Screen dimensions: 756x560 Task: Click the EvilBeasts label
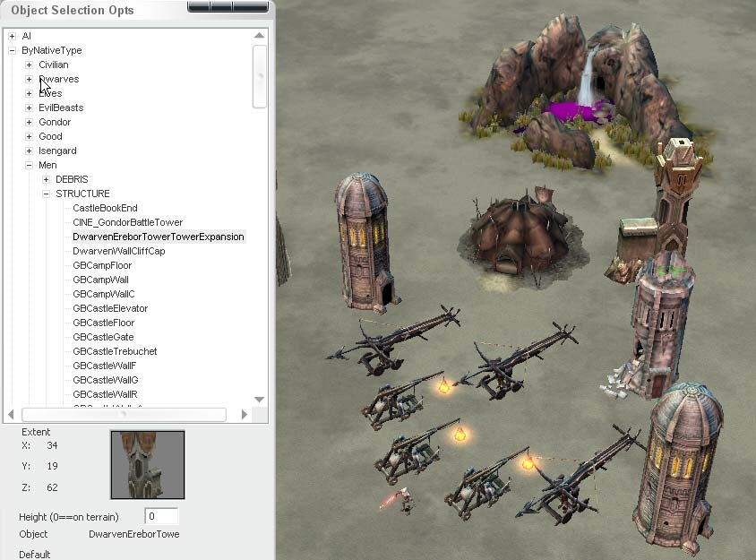pyautogui.click(x=61, y=108)
